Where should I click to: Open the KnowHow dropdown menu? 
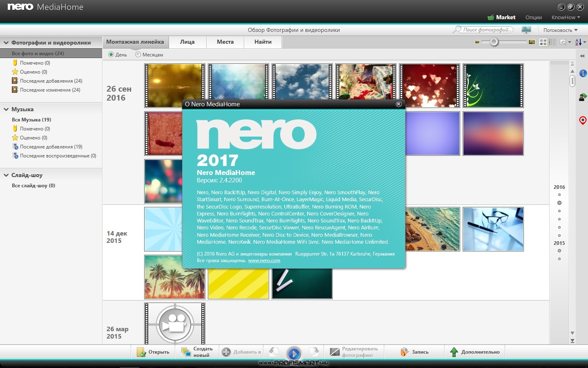point(566,17)
